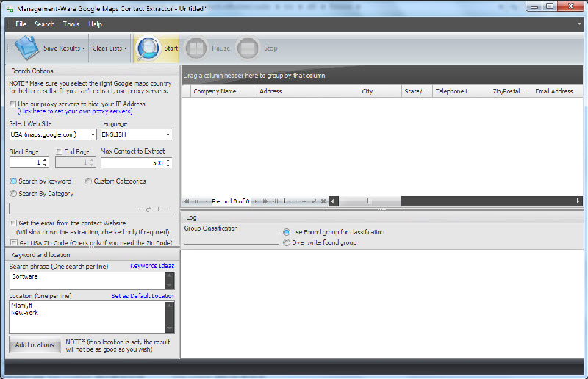Decrease Max Contact to Extract value
The image size is (588, 379).
pos(168,165)
